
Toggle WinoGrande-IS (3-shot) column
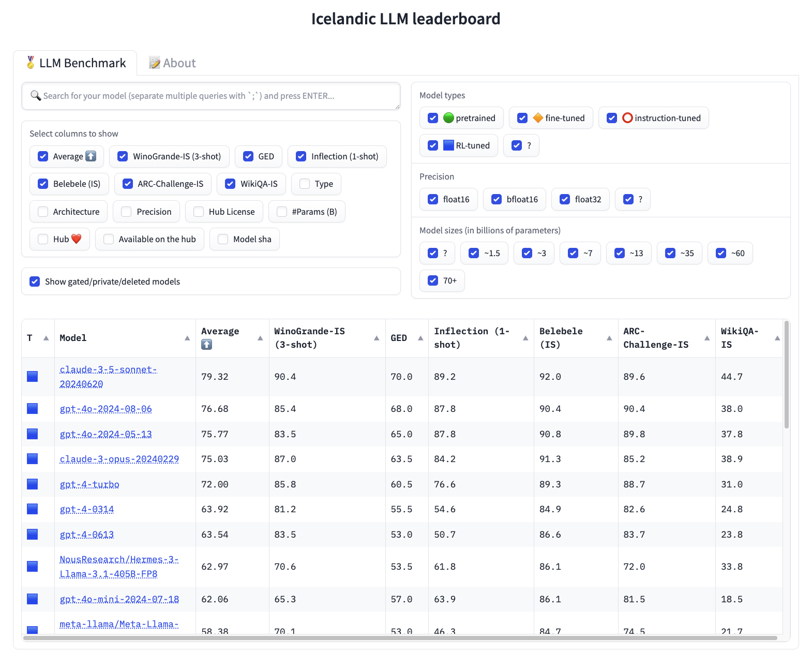(123, 156)
